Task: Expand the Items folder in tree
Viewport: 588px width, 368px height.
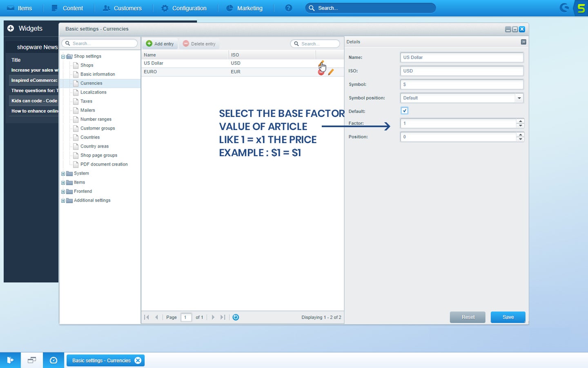Action: [x=63, y=182]
